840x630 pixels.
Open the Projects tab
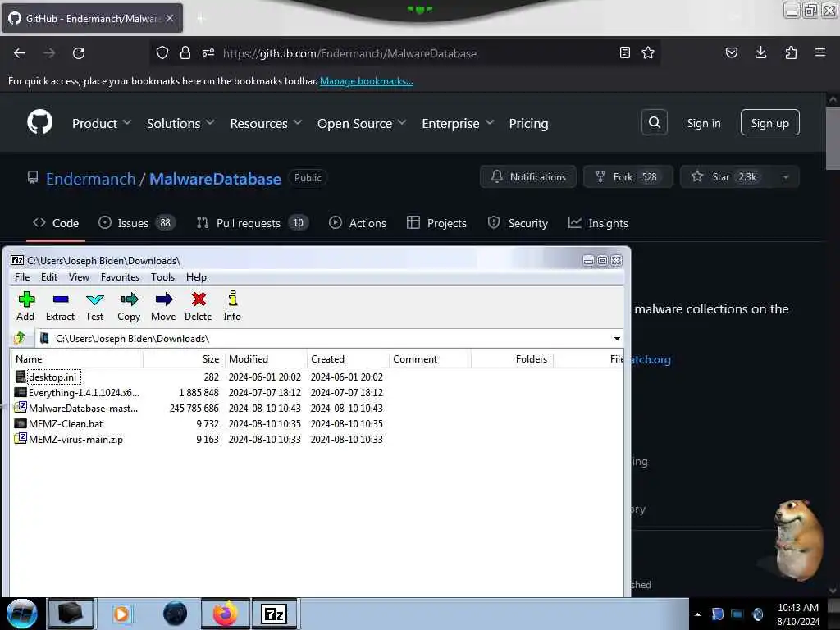[436, 223]
